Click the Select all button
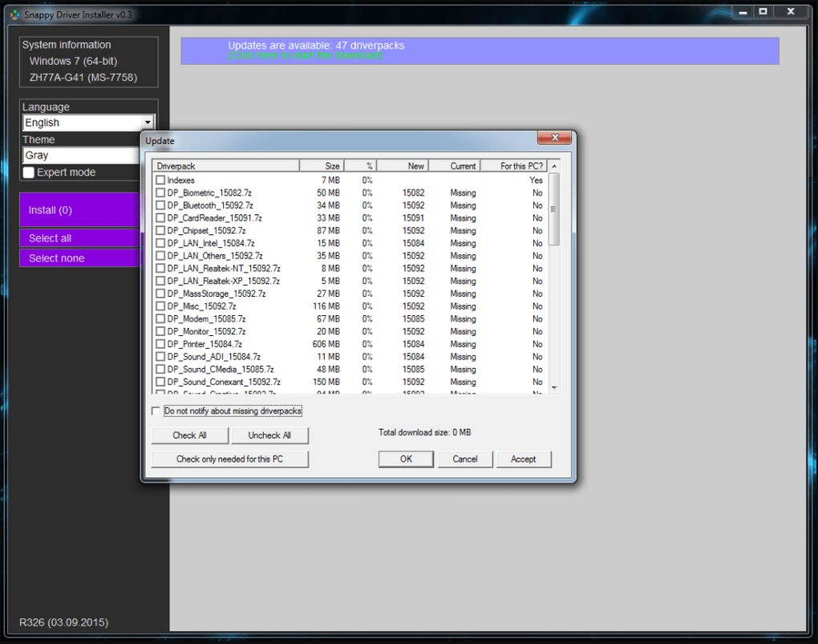818x644 pixels. tap(80, 238)
